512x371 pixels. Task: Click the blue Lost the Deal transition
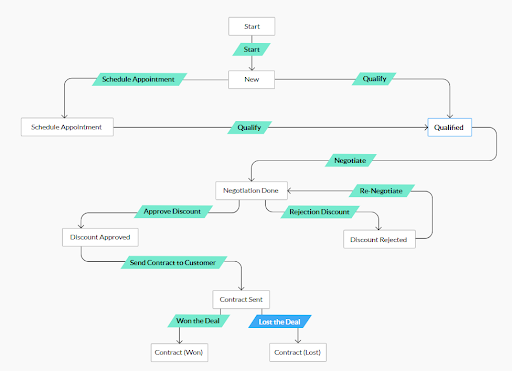coord(280,322)
